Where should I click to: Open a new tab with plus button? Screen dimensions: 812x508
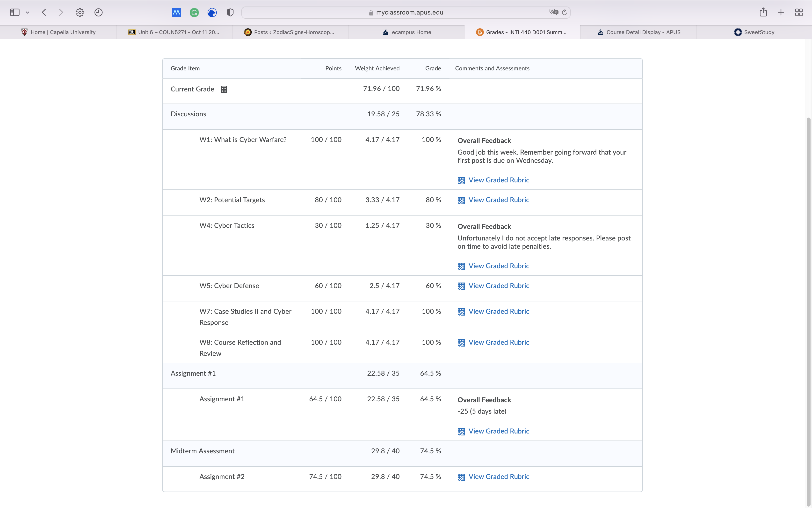pos(781,12)
